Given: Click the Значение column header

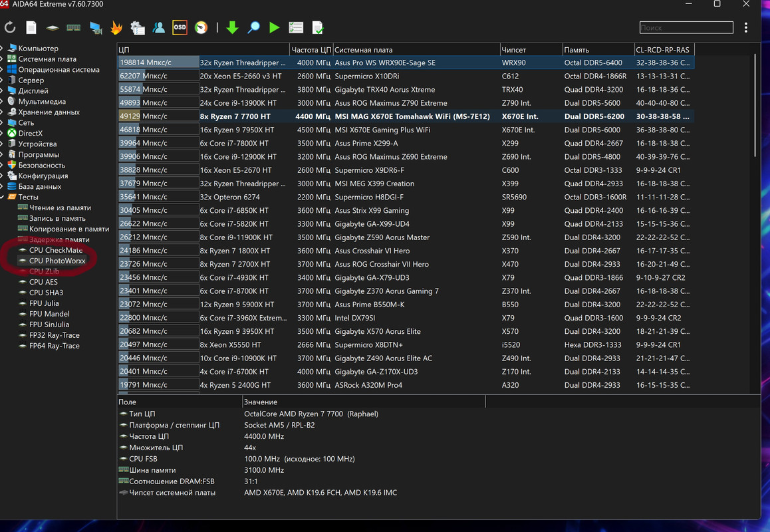Looking at the screenshot, I should point(364,402).
